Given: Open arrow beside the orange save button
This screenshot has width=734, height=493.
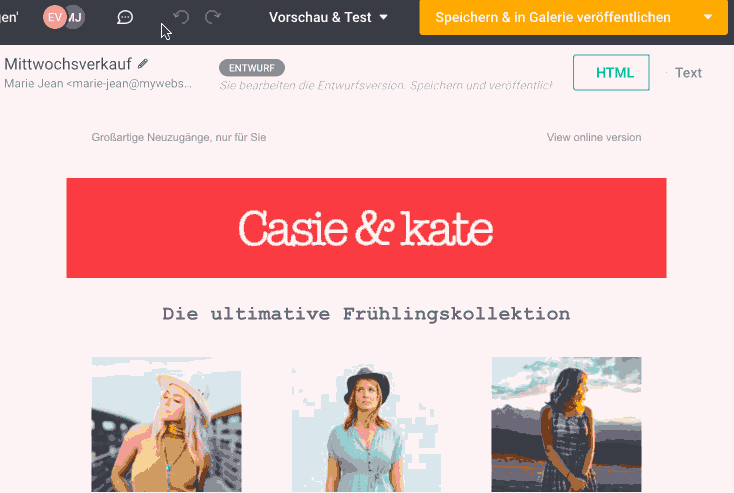Looking at the screenshot, I should pyautogui.click(x=708, y=17).
